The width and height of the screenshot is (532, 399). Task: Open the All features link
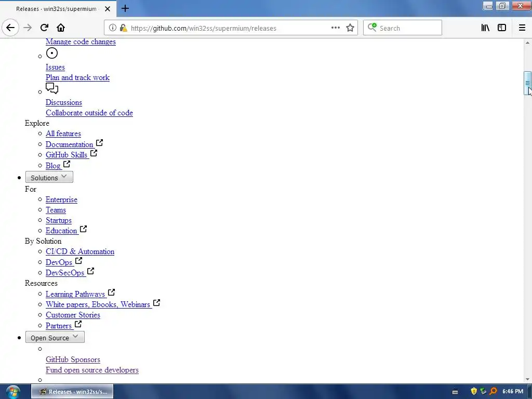pos(63,134)
